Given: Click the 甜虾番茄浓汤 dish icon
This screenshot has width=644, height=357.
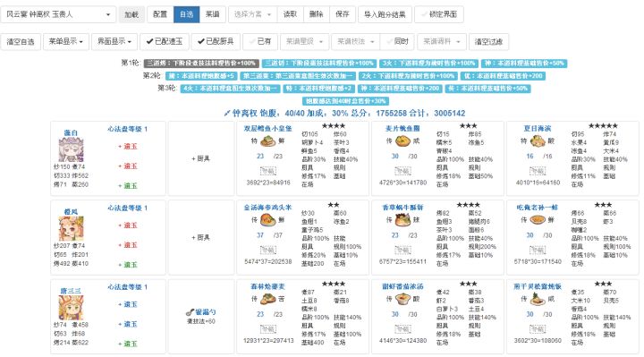Looking at the screenshot, I should (x=402, y=299).
